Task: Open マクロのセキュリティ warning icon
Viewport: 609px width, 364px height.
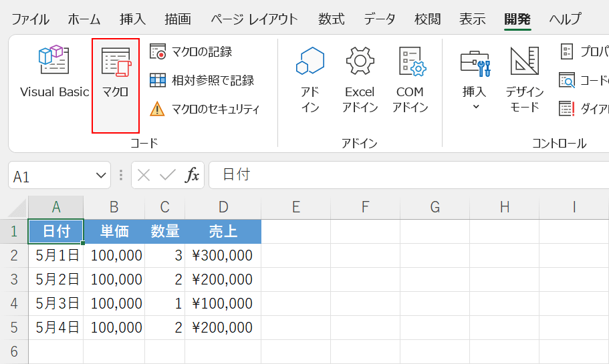Action: click(157, 109)
